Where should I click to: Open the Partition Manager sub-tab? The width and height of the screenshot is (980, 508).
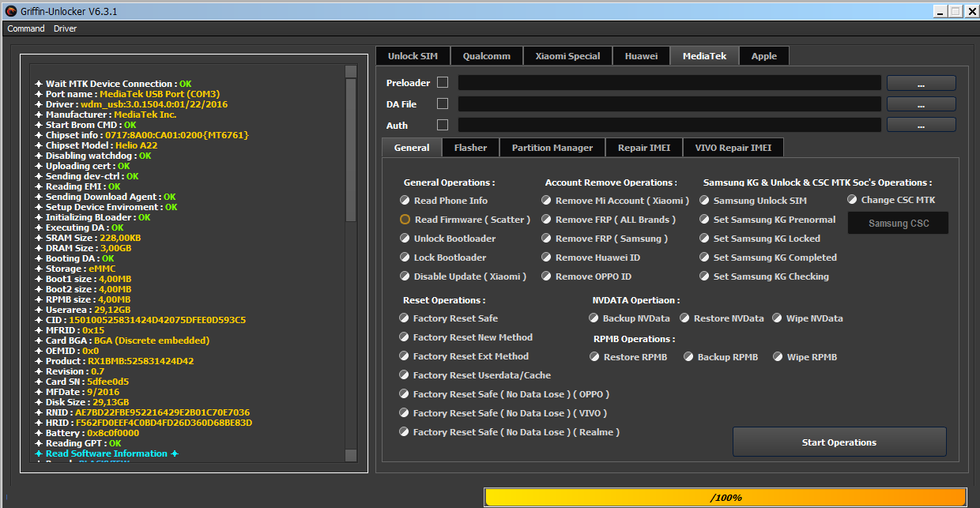point(552,148)
